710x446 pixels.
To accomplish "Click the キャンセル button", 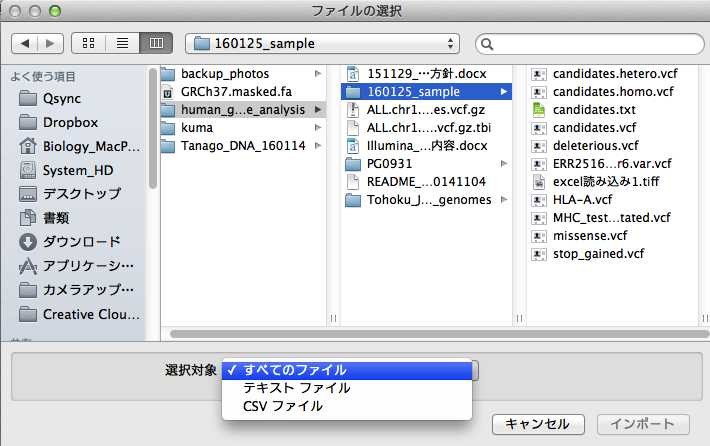I will click(538, 424).
